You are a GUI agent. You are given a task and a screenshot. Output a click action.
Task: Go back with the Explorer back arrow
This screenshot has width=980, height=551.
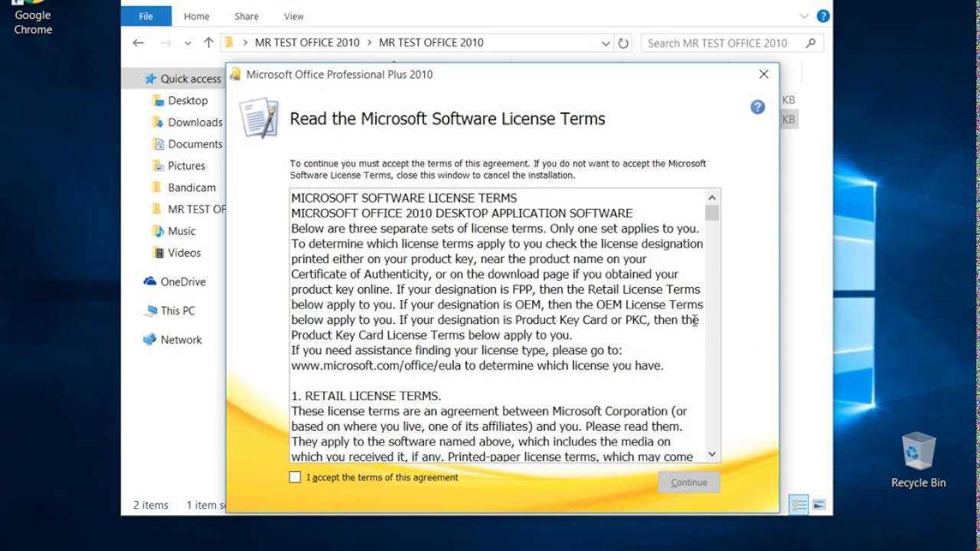(138, 43)
